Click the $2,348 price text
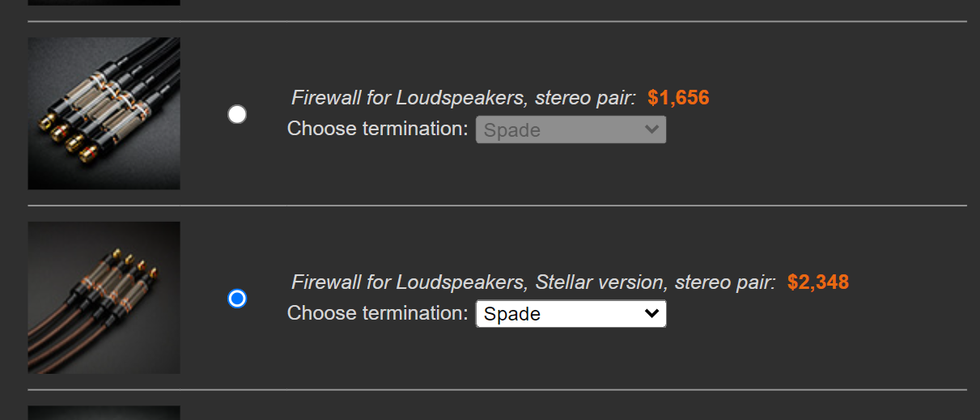The height and width of the screenshot is (420, 980). coord(818,282)
